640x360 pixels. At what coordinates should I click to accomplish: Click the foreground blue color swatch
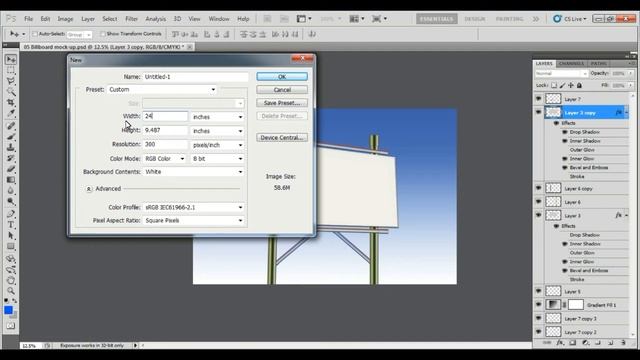(x=8, y=310)
